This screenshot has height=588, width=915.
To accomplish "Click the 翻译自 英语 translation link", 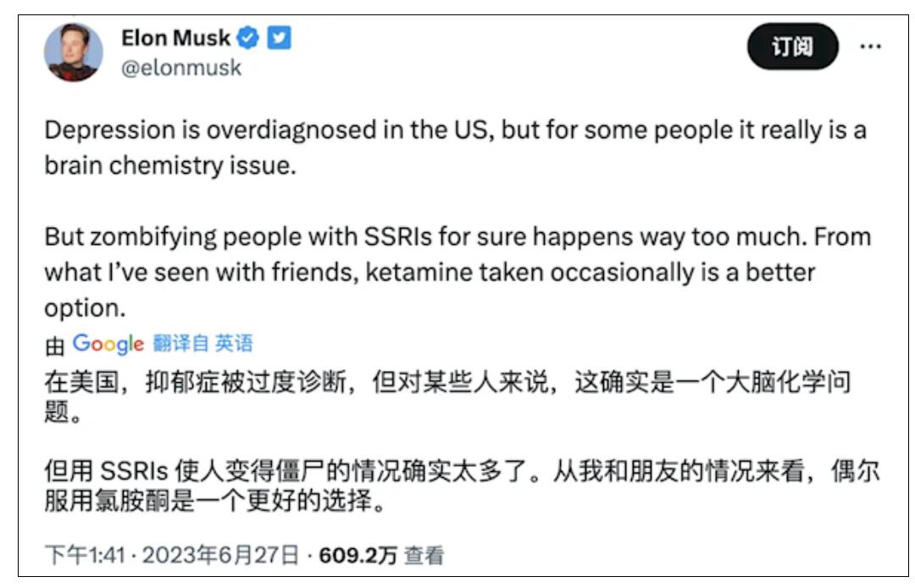I will pyautogui.click(x=202, y=343).
